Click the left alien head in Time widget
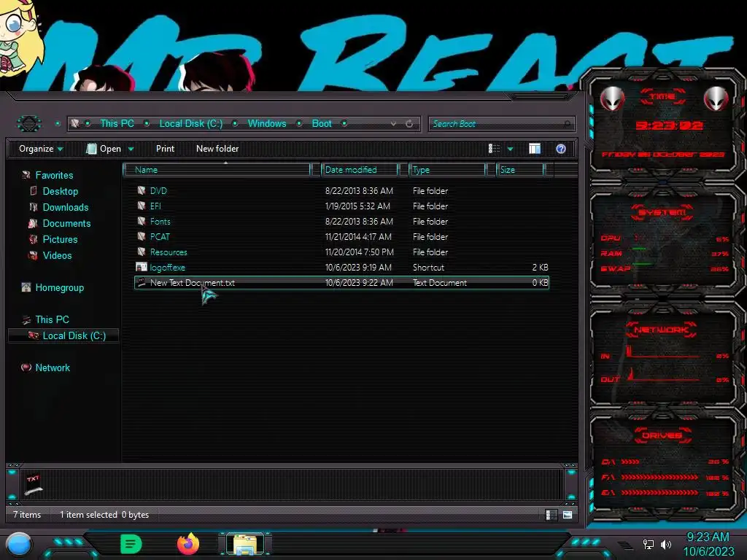The image size is (747, 560). tap(612, 99)
